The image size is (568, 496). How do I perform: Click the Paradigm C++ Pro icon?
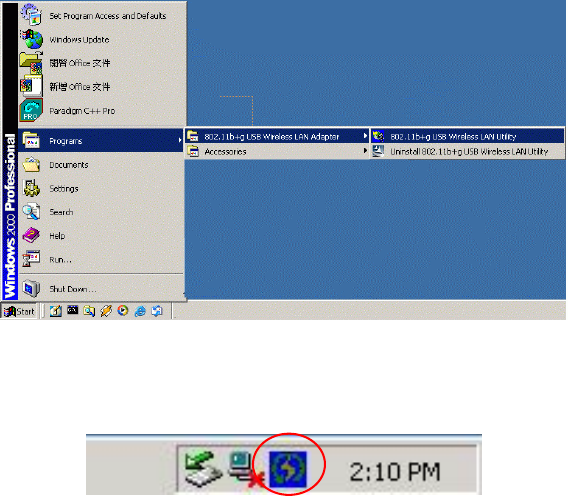pyautogui.click(x=31, y=110)
